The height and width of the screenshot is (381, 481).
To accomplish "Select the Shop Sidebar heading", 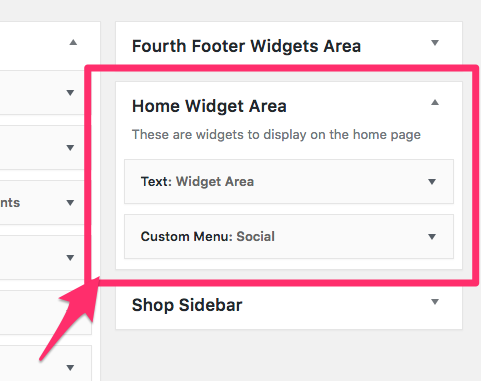I will click(187, 305).
